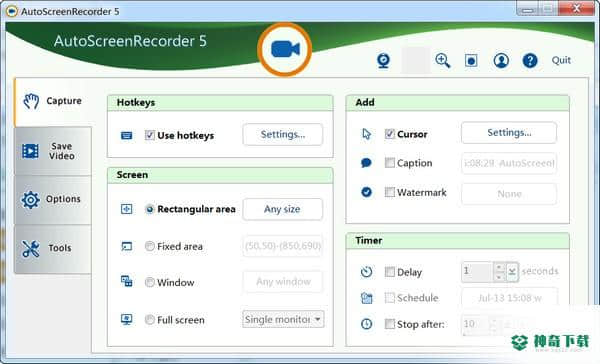Viewport: 600px width, 364px height.
Task: Switch to the Capture tab
Action: (53, 102)
